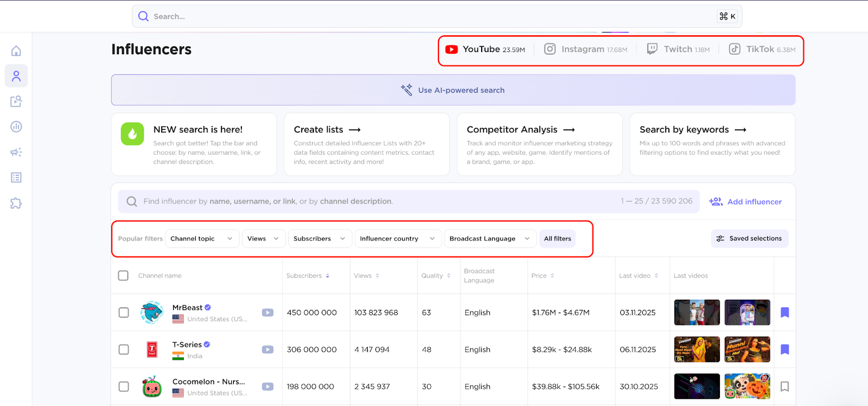Open the list document icon in sidebar
The image size is (868, 406).
16,177
